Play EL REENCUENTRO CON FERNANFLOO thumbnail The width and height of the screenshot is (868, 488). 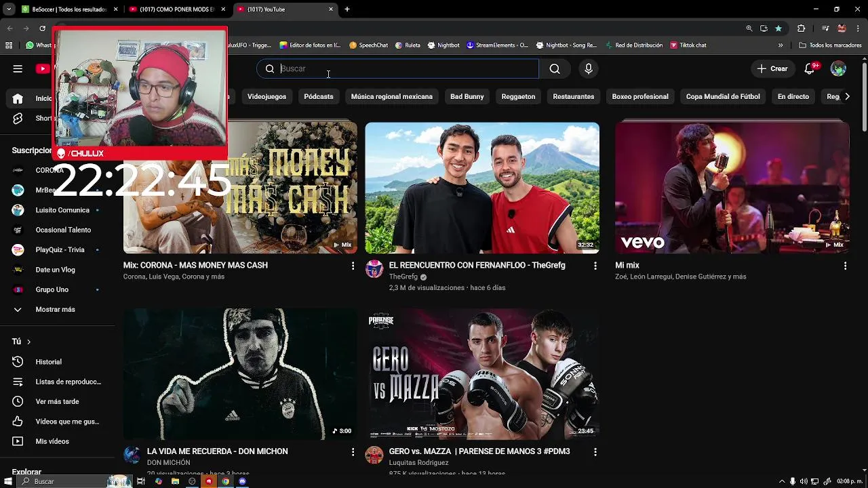coord(482,188)
